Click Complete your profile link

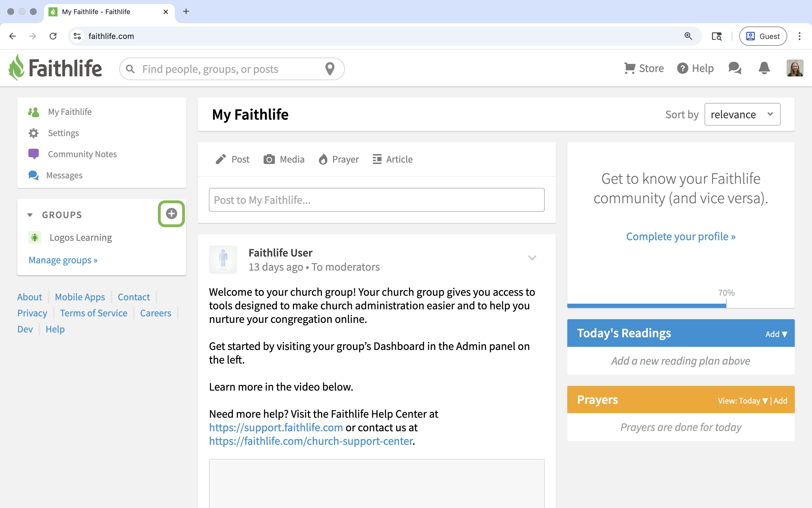(681, 236)
